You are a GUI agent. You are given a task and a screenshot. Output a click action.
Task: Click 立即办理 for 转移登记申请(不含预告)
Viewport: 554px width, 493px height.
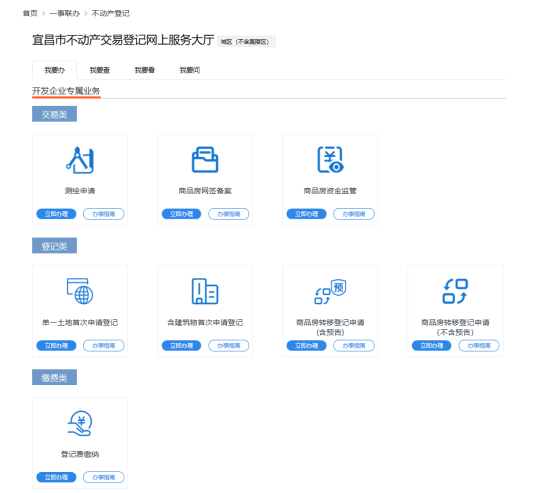431,345
